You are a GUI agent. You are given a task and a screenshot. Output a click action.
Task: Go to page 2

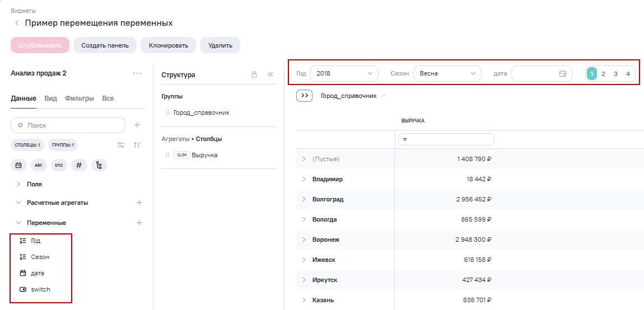point(603,74)
